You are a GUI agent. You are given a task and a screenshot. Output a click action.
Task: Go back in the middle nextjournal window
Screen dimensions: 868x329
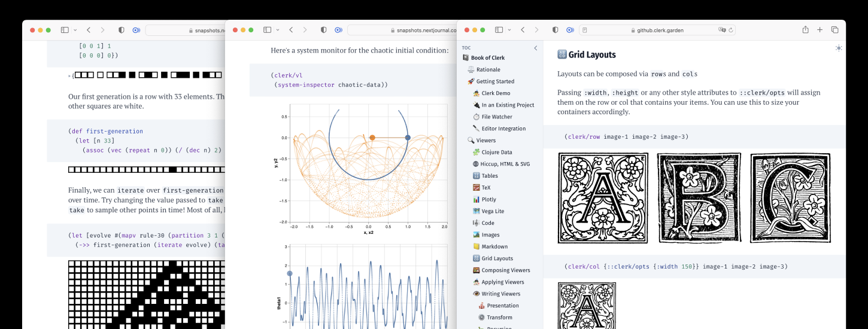(291, 30)
